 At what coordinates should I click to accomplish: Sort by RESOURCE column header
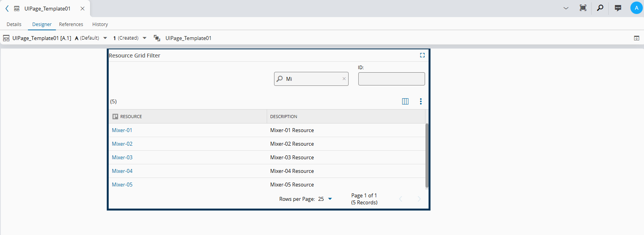(x=188, y=117)
